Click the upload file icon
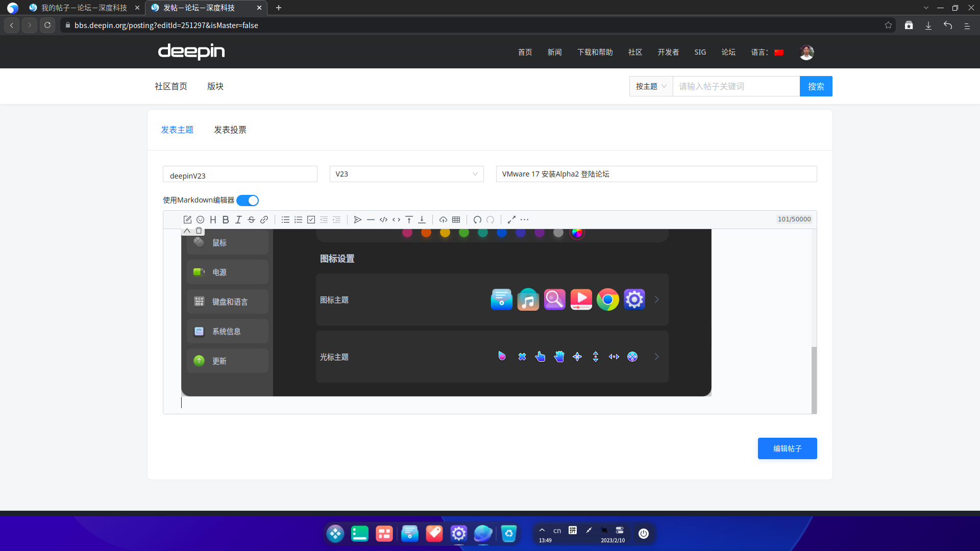 click(443, 220)
